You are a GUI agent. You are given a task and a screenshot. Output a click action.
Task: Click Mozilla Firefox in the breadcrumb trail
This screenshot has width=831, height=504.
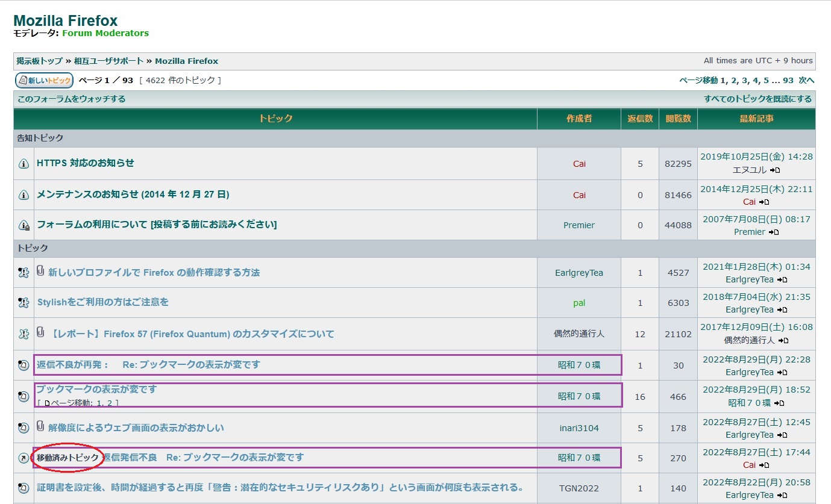[187, 61]
